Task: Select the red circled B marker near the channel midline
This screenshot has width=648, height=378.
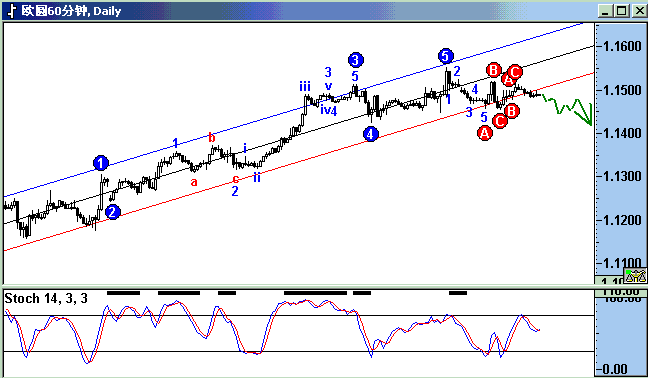Action: (x=493, y=70)
